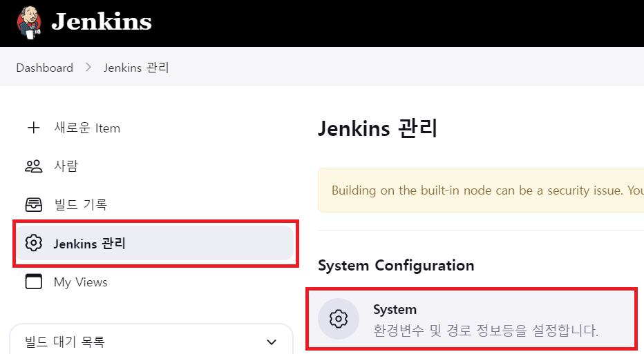Click the people icon next to 사람
The image size is (644, 354).
point(34,166)
